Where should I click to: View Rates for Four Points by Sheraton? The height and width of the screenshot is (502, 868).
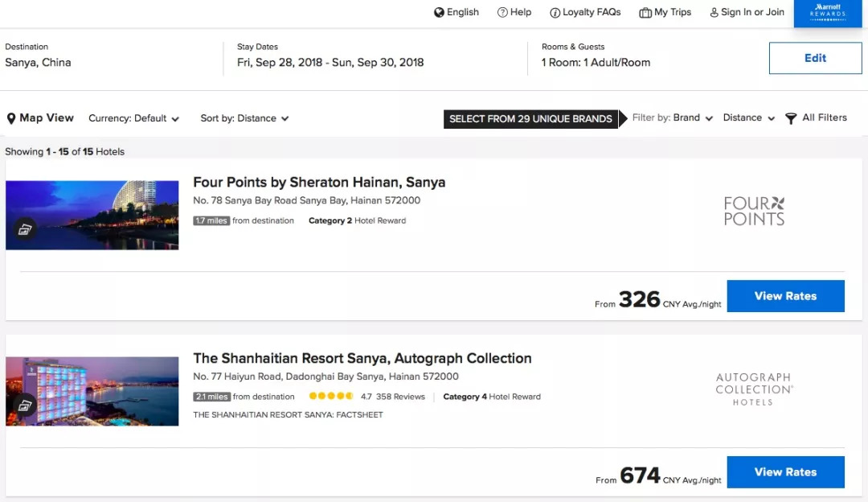(785, 296)
